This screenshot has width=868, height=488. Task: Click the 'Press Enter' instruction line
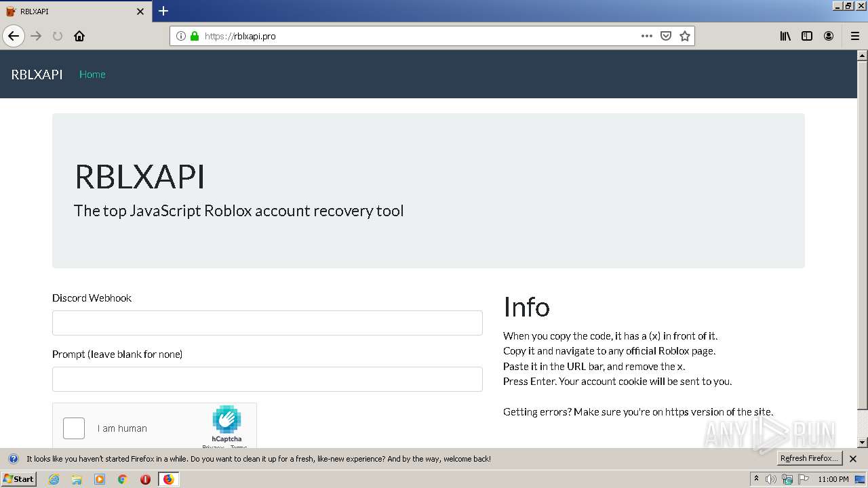coord(617,382)
